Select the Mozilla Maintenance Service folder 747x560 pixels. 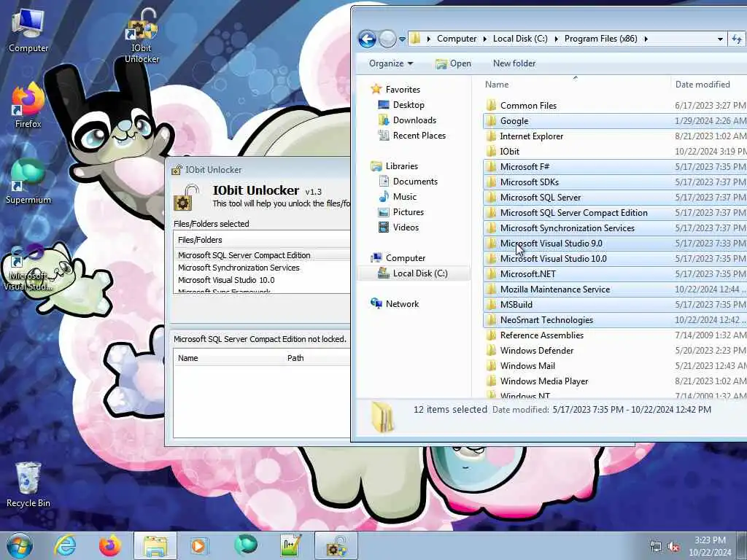[x=614, y=289]
